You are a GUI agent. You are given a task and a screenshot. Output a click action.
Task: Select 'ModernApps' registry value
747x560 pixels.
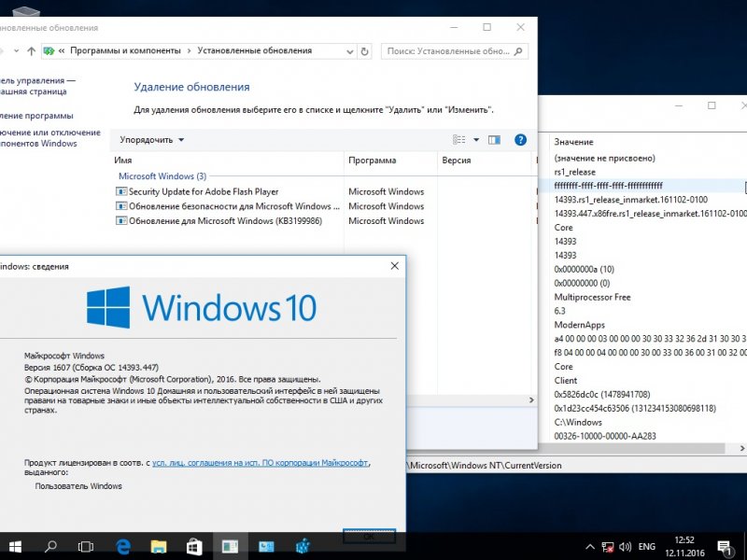point(579,325)
